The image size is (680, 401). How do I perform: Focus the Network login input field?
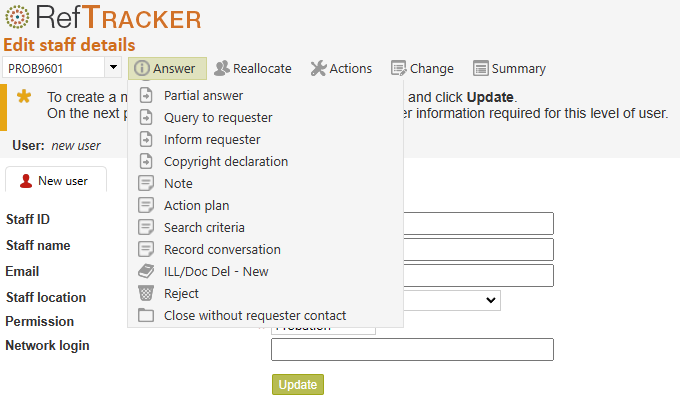[412, 349]
